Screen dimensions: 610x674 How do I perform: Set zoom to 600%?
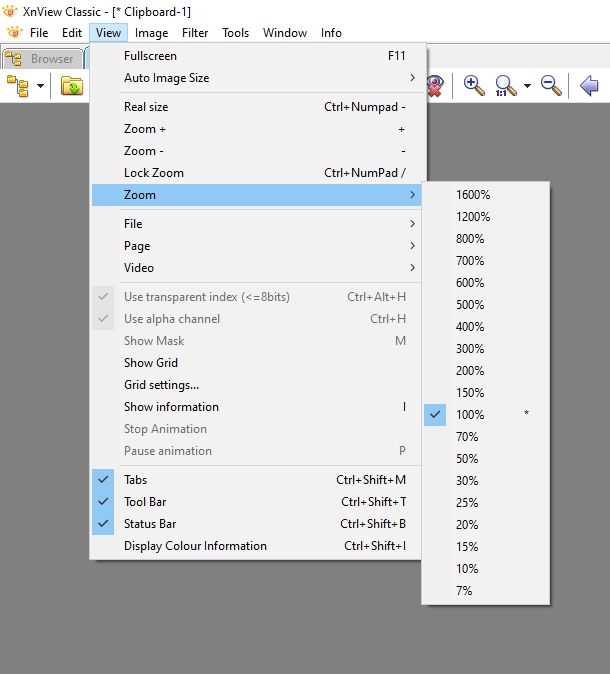[486, 283]
